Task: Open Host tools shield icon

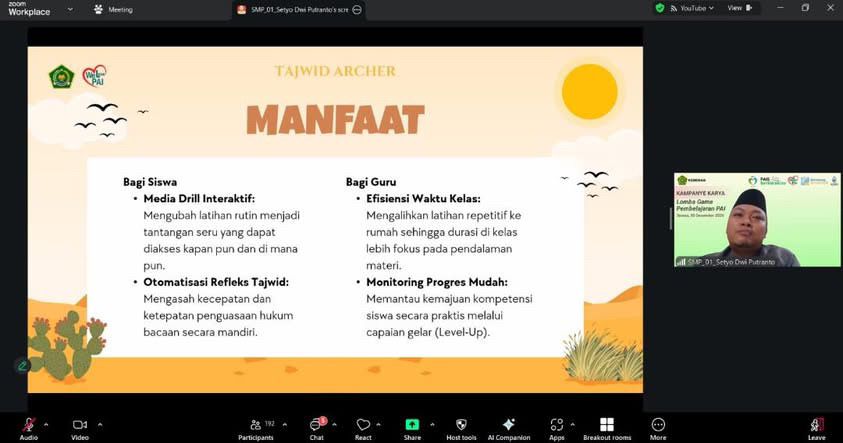Action: point(461,426)
